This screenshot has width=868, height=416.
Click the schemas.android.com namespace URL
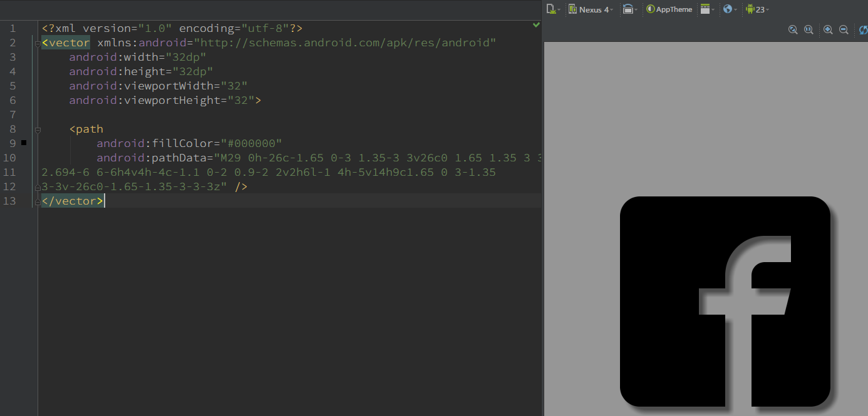click(345, 43)
